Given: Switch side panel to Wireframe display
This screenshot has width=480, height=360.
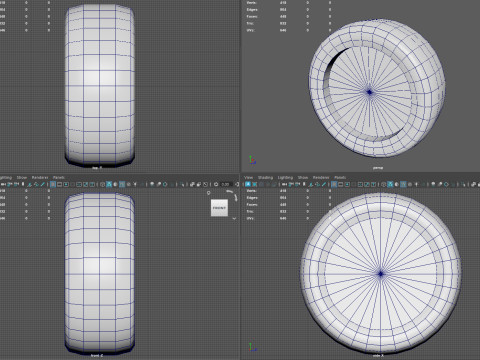Looking at the screenshot, I should 384,184.
